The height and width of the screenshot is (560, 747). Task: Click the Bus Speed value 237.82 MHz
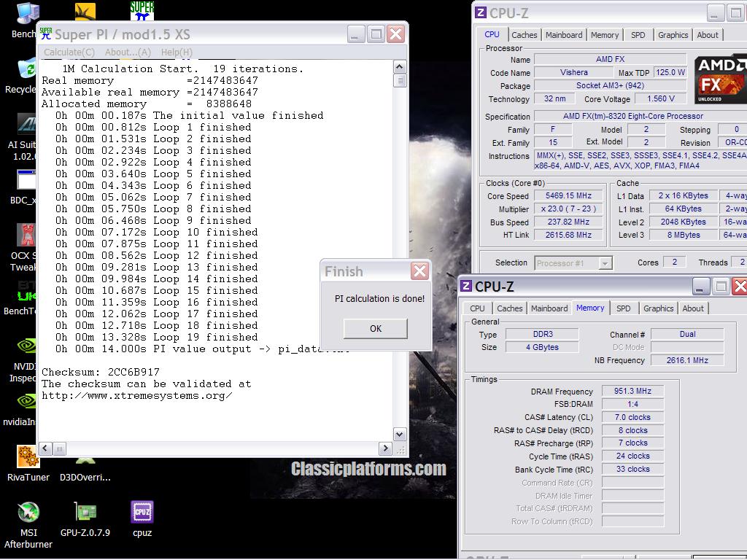click(568, 222)
